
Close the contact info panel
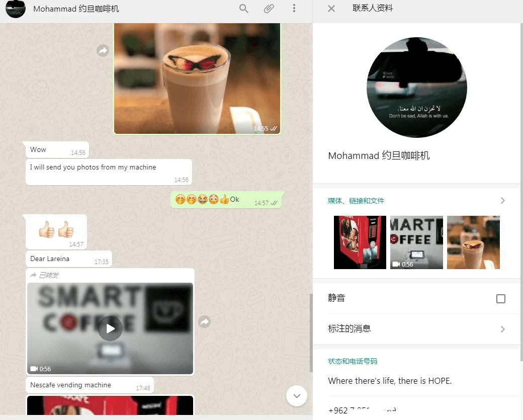(x=331, y=9)
